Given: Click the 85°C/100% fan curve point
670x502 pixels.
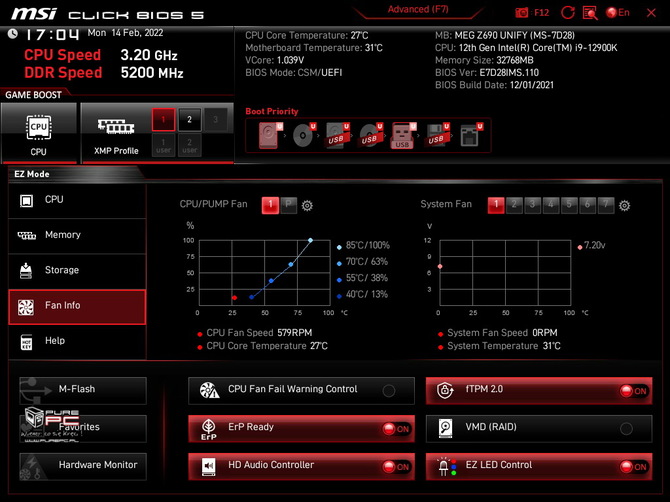Looking at the screenshot, I should pyautogui.click(x=310, y=241).
